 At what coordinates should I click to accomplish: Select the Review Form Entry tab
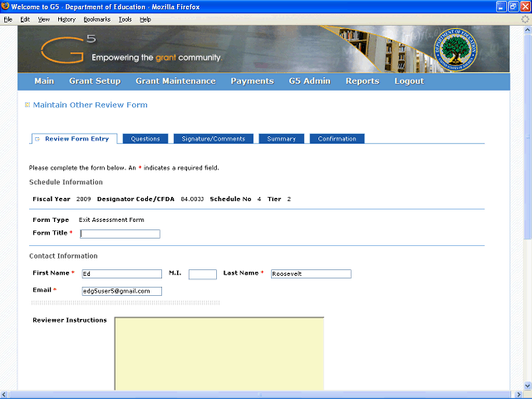coord(75,139)
